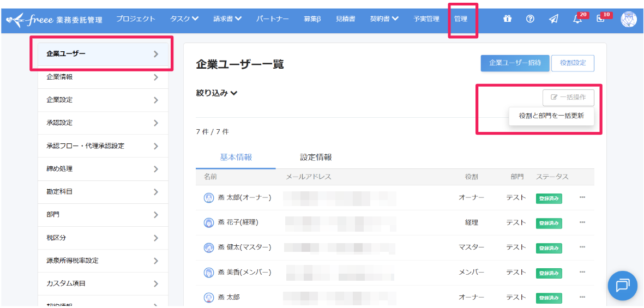Open the more options for 燕 美香(メンバー) row
This screenshot has height=308, width=644.
582,272
